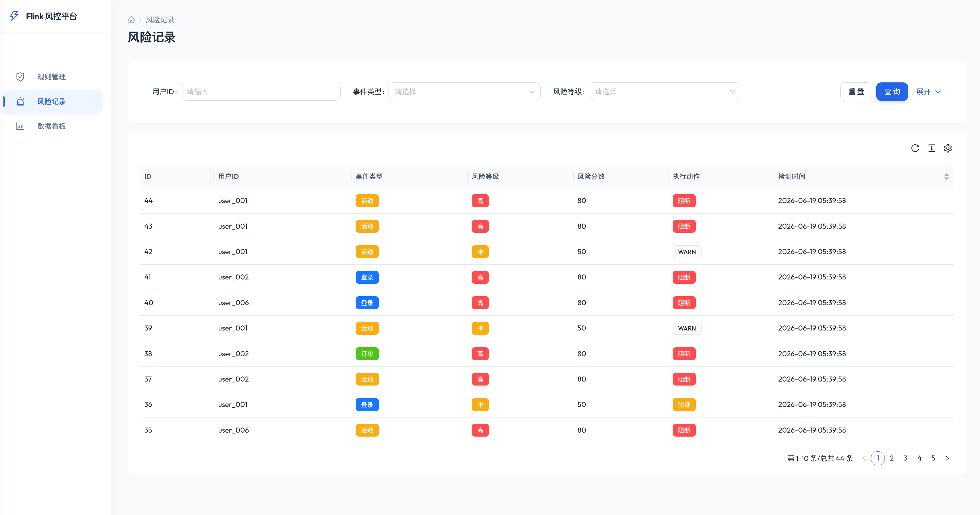Click the Flink lightning bolt logo

(14, 16)
